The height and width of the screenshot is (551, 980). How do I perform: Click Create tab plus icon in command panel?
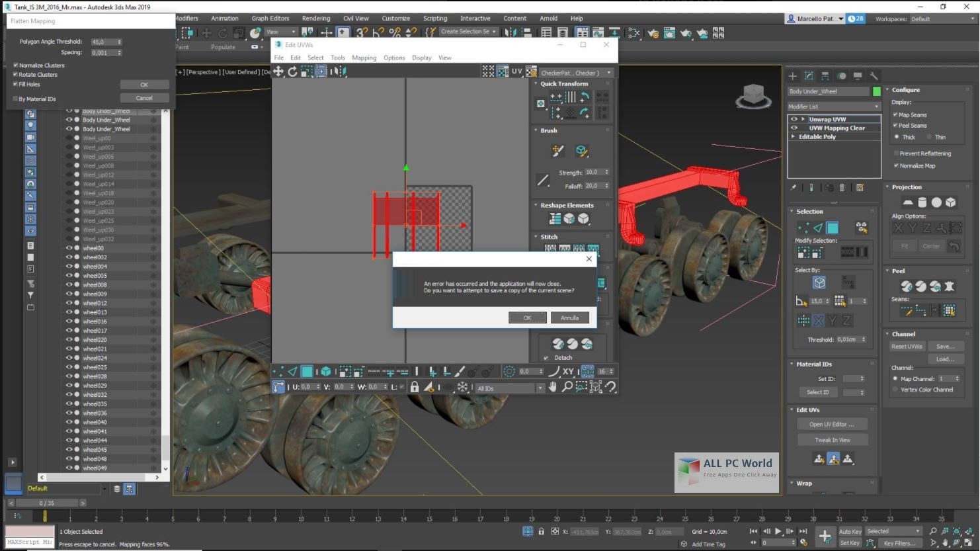click(x=793, y=76)
